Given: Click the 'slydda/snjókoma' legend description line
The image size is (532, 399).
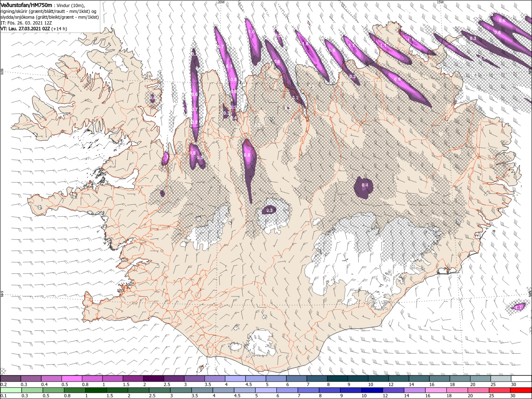Looking at the screenshot, I should (x=49, y=17).
